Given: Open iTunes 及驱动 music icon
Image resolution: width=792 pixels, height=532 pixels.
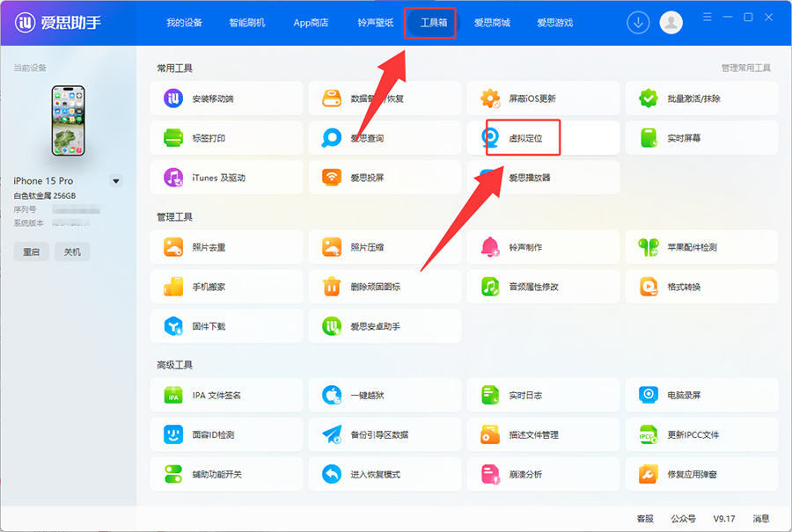Looking at the screenshot, I should [173, 178].
